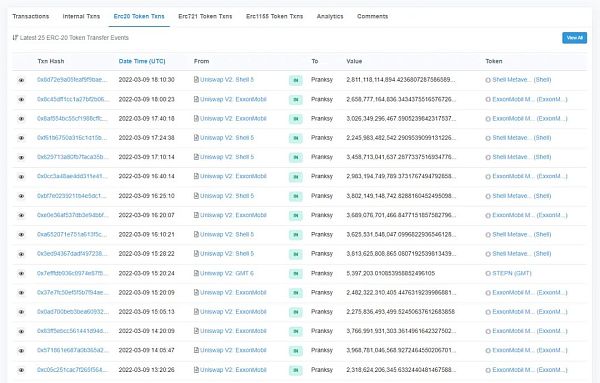The height and width of the screenshot is (383, 600).
Task: Open Uniswap V2: GMT 6 address link
Action: coord(227,274)
